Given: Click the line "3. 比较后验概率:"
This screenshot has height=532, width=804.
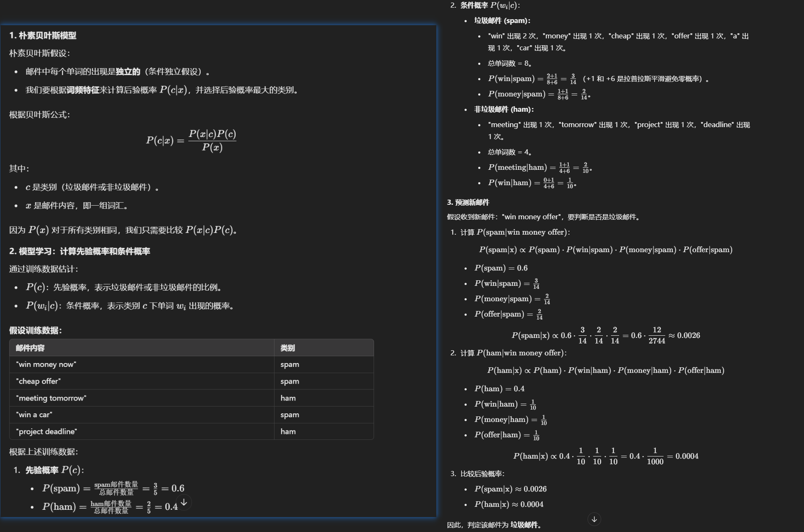Looking at the screenshot, I should [477, 474].
